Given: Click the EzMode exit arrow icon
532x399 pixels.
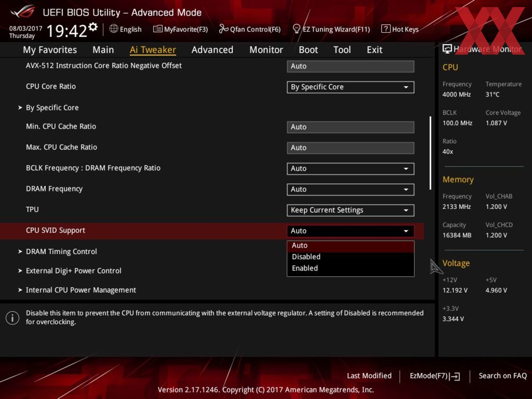Looking at the screenshot, I should pyautogui.click(x=455, y=376).
